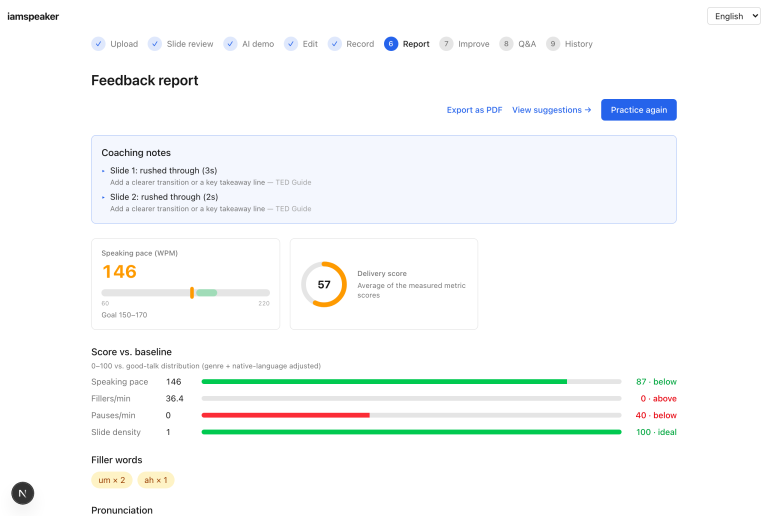The height and width of the screenshot is (516, 768).
Task: Click the 'Goal 150–170' text
Action: [x=124, y=315]
